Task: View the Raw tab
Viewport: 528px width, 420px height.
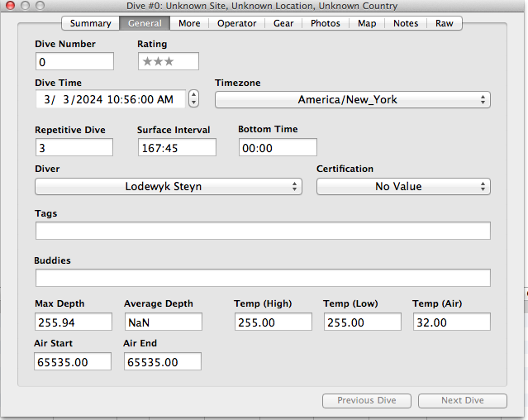Action: click(445, 23)
